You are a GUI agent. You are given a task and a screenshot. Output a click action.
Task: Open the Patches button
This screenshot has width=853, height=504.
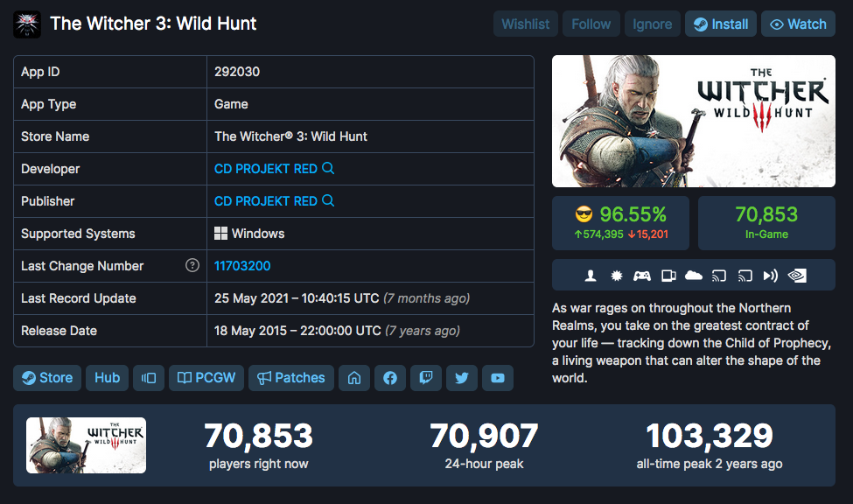(291, 378)
